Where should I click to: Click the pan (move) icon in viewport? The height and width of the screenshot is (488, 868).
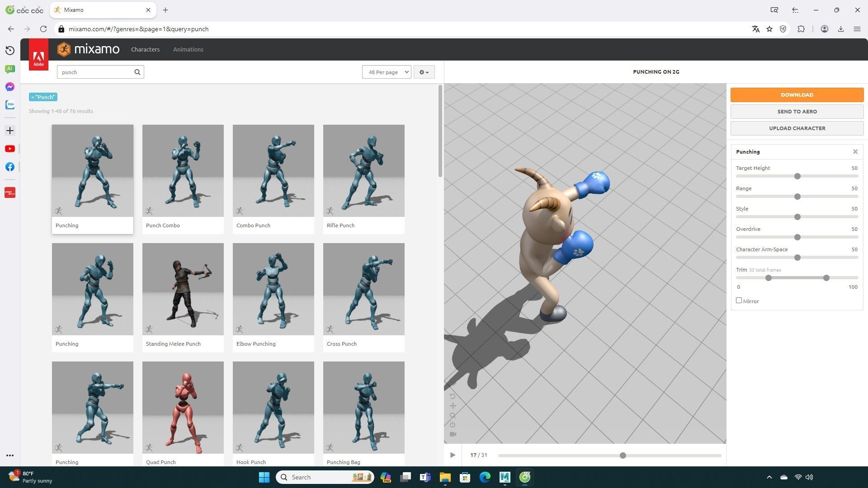coord(453,406)
